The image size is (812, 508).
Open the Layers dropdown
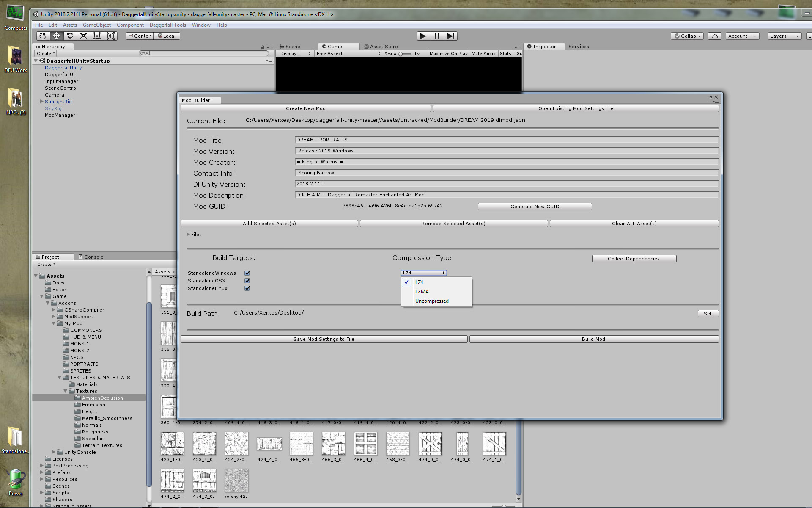[x=785, y=36]
